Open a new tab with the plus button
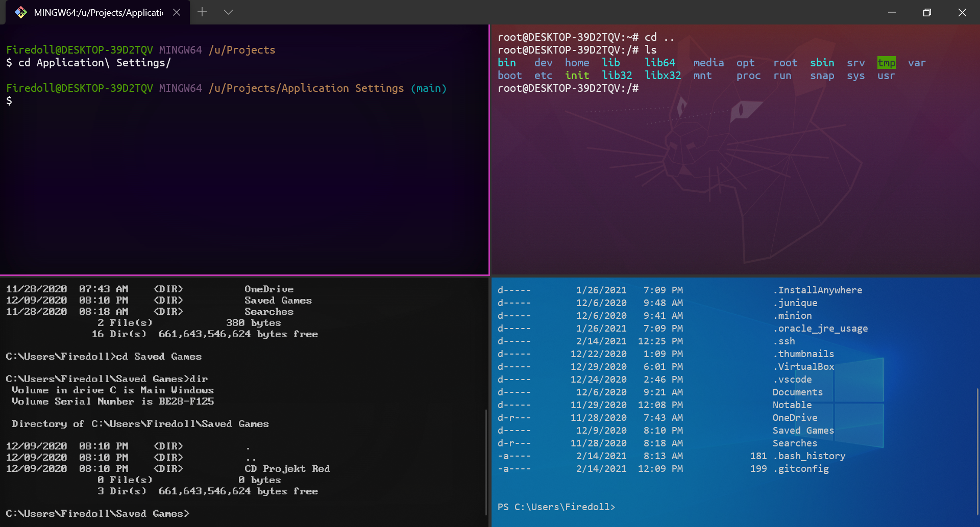The width and height of the screenshot is (980, 527). point(202,12)
